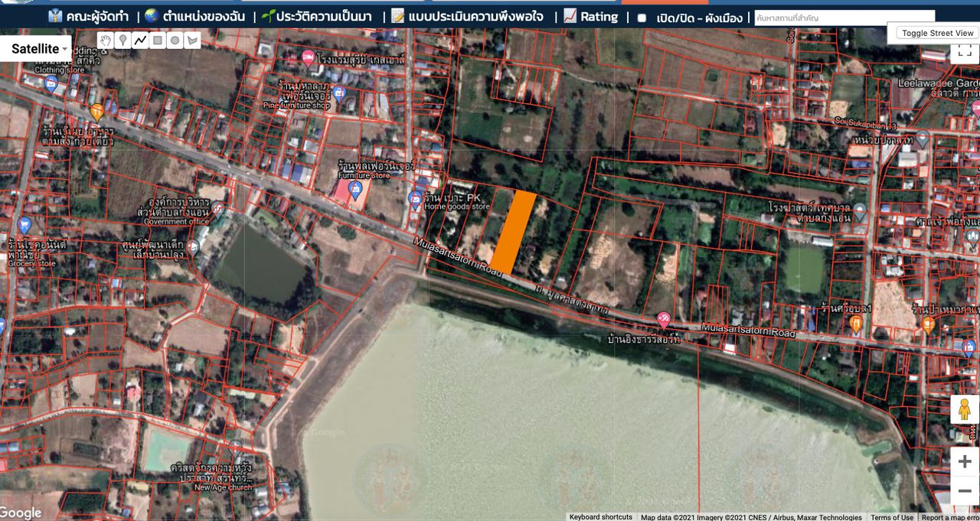The width and height of the screenshot is (980, 521).
Task: Focus the place search input field
Action: [844, 17]
